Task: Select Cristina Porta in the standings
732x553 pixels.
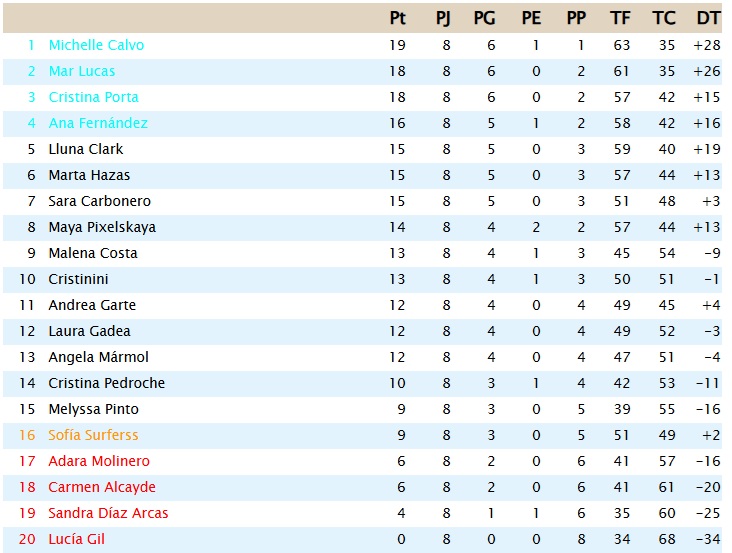Action: coord(93,97)
